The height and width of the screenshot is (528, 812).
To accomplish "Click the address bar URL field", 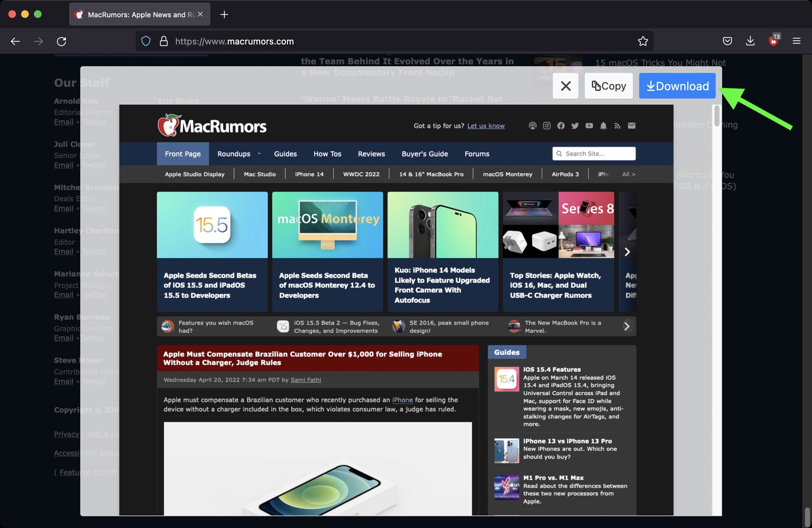I will click(394, 41).
